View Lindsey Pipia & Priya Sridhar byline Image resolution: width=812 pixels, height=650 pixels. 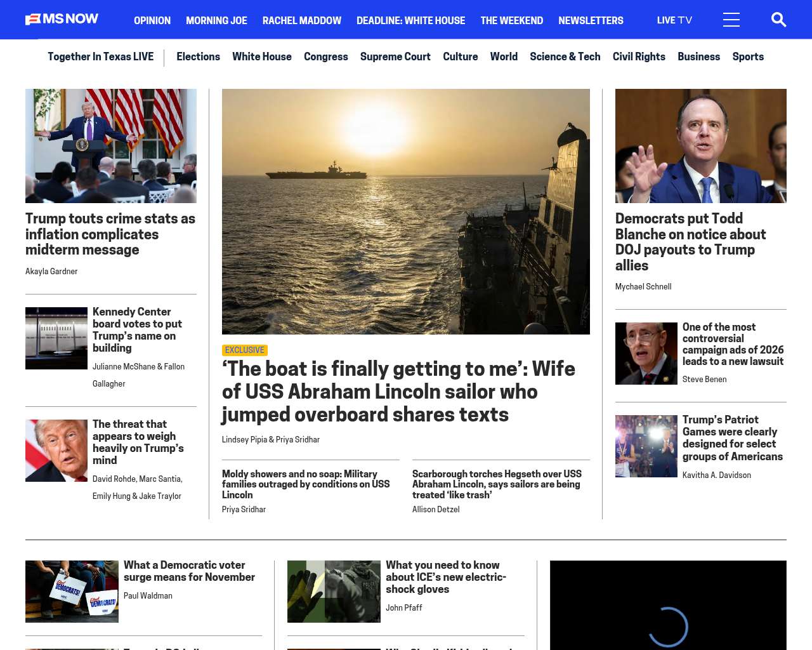(x=271, y=440)
